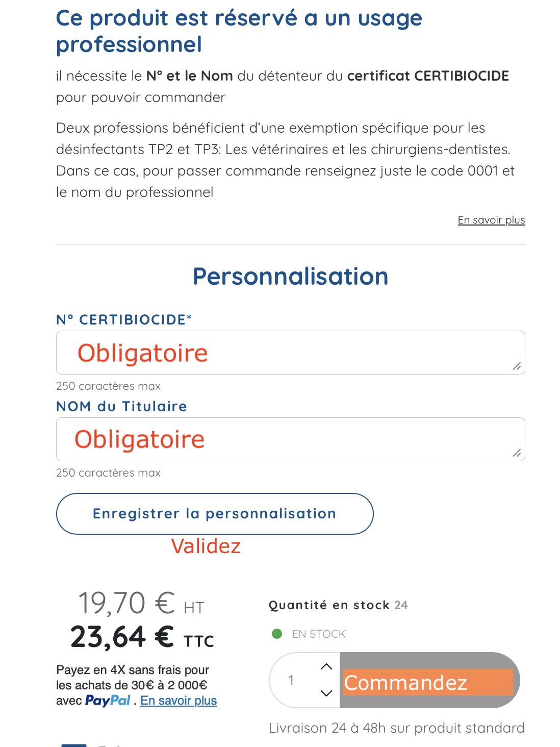Click the resize handle on NOM du Titulaire field

pos(516,454)
